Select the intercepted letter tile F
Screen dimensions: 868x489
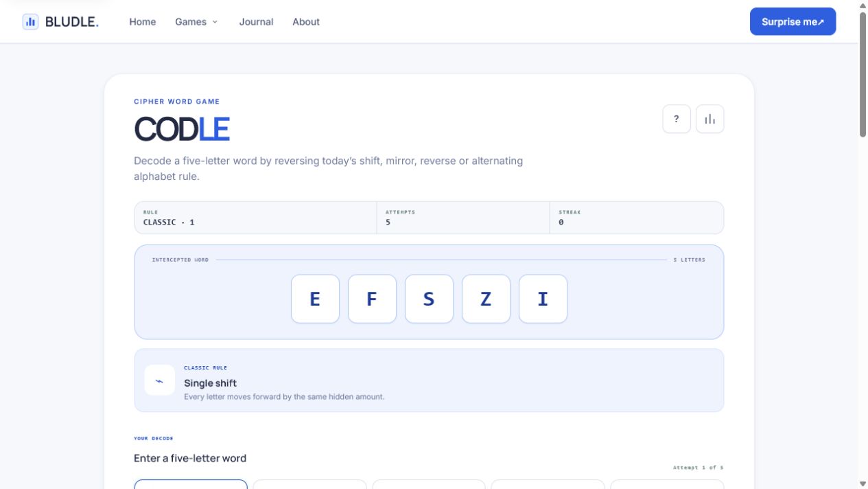(x=372, y=299)
